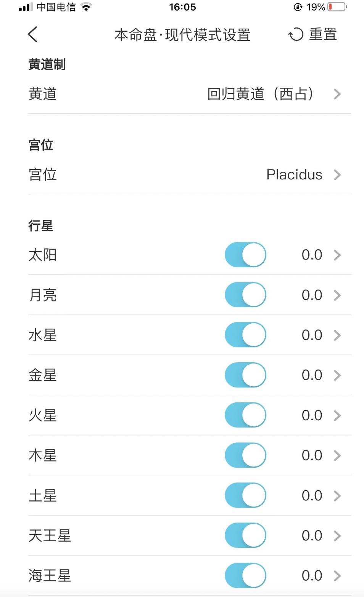Screen dimensions: 364x597
Task: Turn off the 月亮 (Moon) switch
Action: point(245,295)
